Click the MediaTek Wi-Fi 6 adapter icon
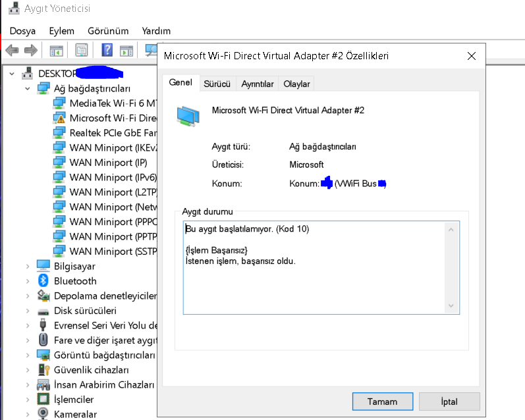This screenshot has height=420, width=525. pos(59,103)
